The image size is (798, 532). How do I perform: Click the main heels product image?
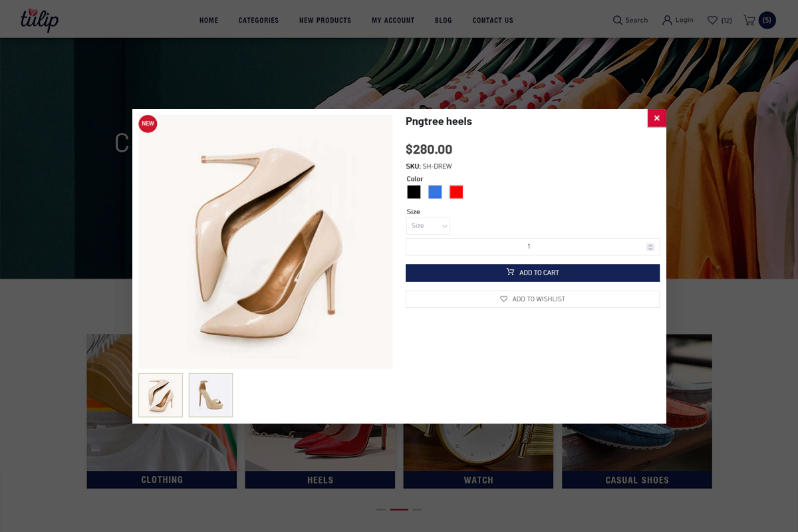pos(265,241)
